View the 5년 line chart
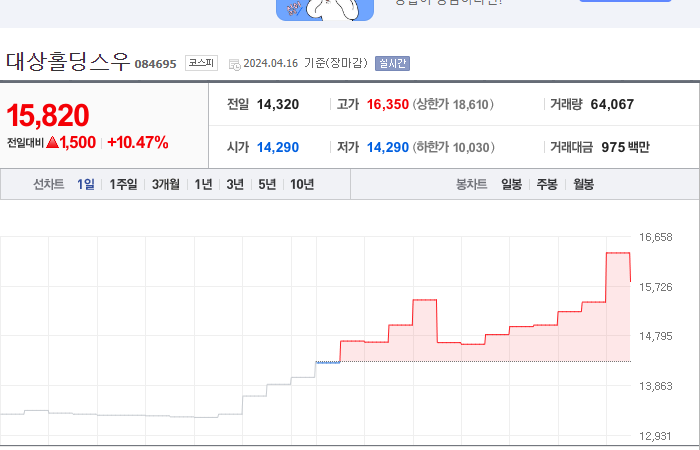This screenshot has width=700, height=450. pos(267,184)
